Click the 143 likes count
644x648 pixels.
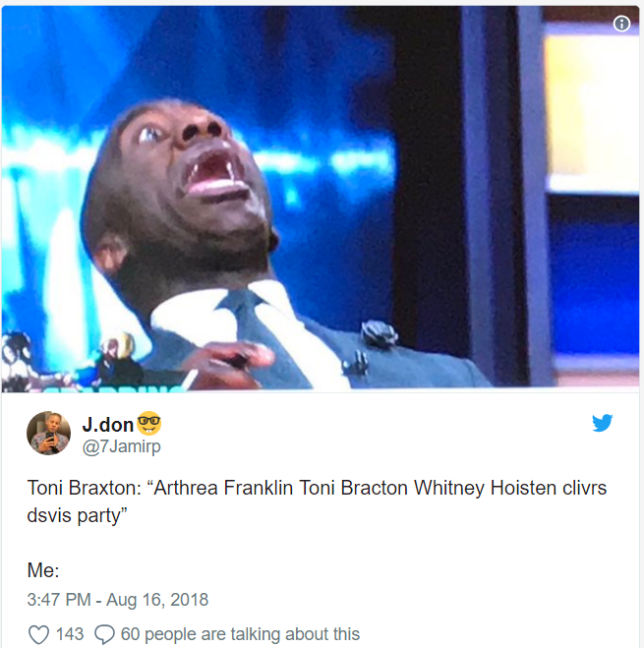click(x=70, y=634)
